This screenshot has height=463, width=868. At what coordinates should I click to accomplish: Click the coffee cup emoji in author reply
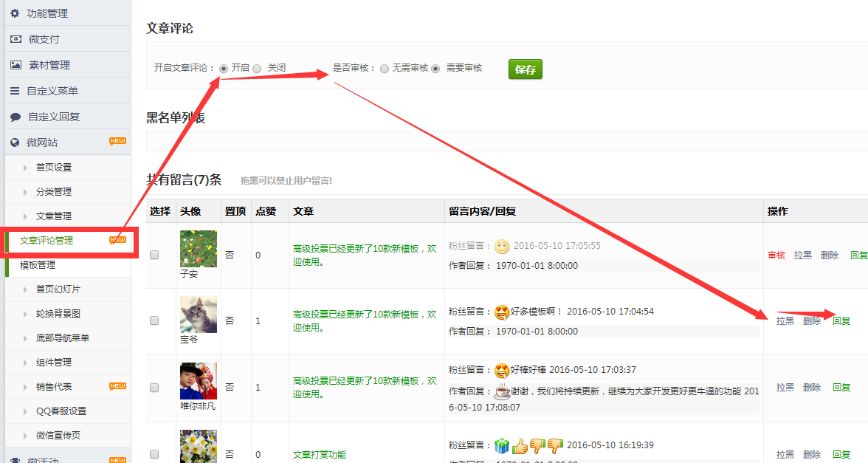point(502,391)
